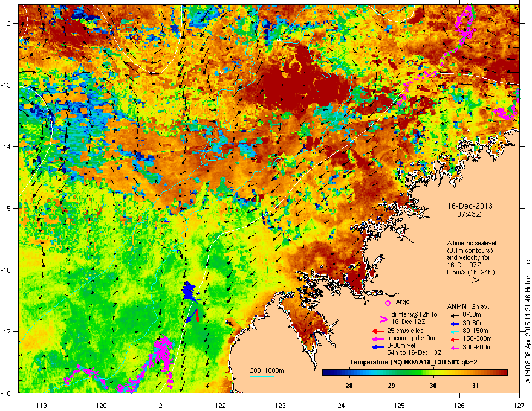The height and width of the screenshot is (411, 532).
Task: Click the blue arrow beside 30-80m
Action: [x=455, y=323]
